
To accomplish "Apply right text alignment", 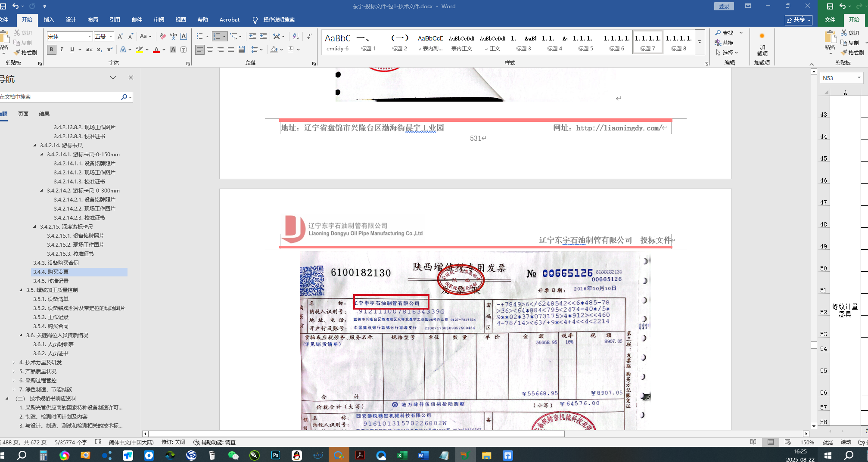I will 221,50.
